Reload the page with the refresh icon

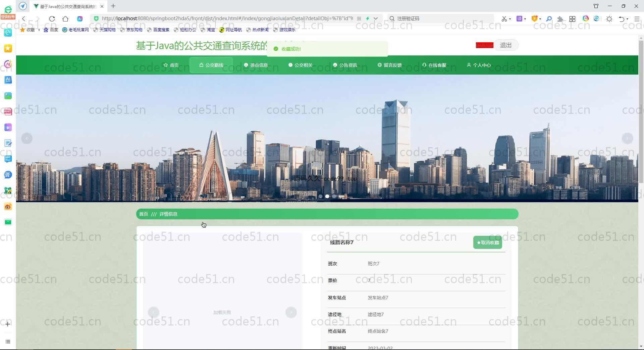point(52,19)
